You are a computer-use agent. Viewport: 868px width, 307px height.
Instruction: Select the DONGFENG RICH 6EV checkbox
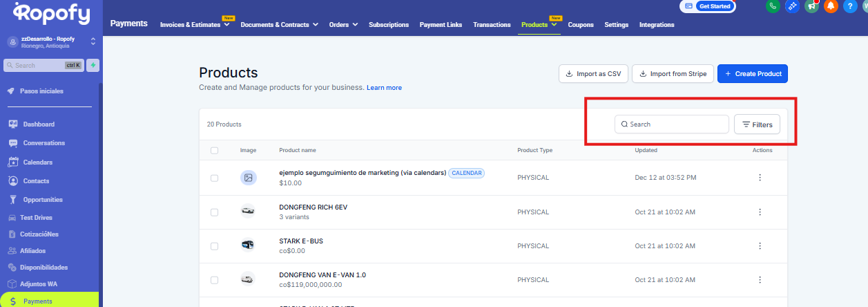point(214,212)
